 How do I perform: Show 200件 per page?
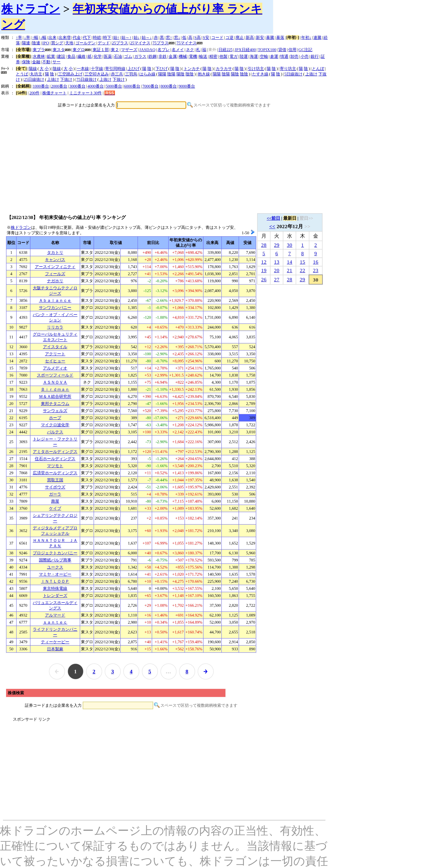pyautogui.click(x=34, y=93)
